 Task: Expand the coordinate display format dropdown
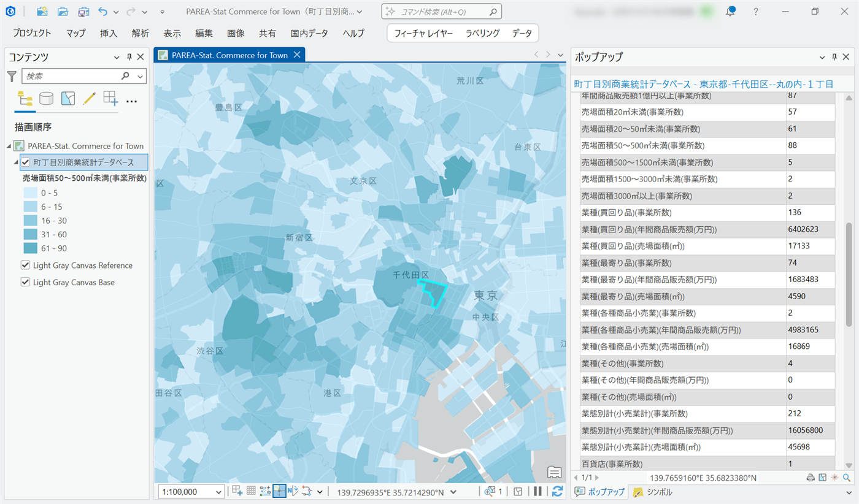click(453, 492)
